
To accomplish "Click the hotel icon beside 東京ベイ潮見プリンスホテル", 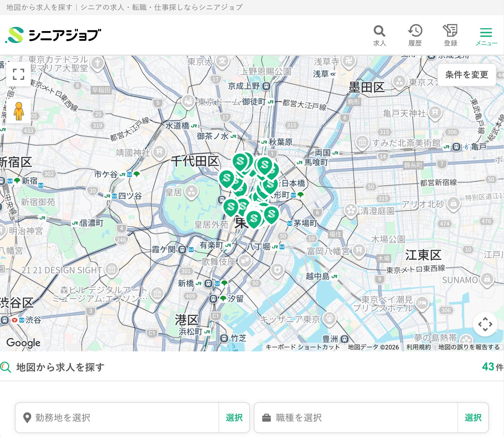I will click(422, 304).
